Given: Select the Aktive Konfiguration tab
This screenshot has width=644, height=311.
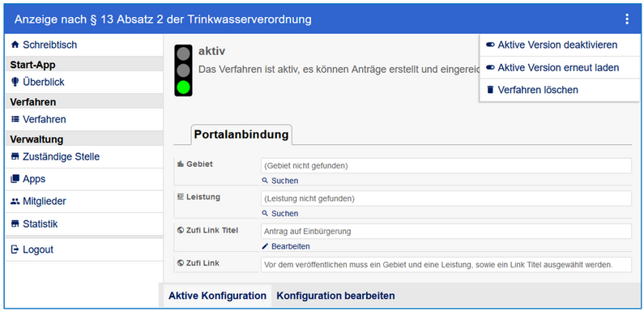Looking at the screenshot, I should point(217,296).
